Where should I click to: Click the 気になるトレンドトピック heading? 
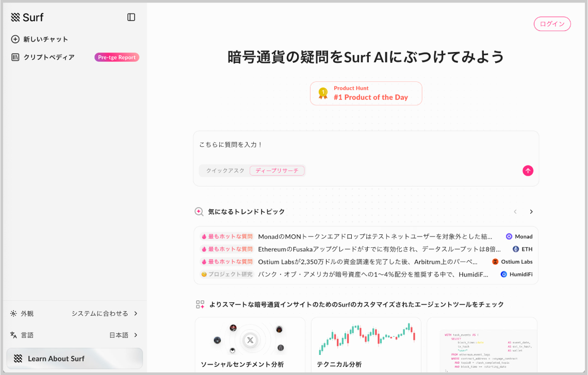[x=247, y=212]
